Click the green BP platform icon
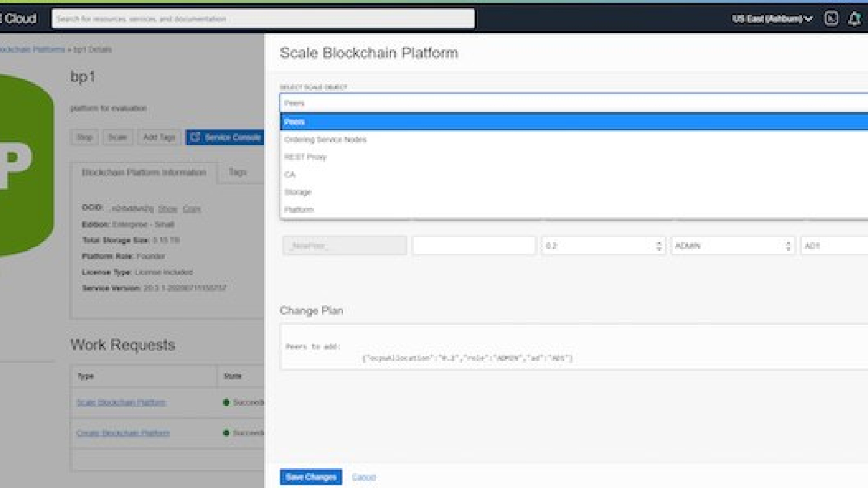 coord(26,165)
